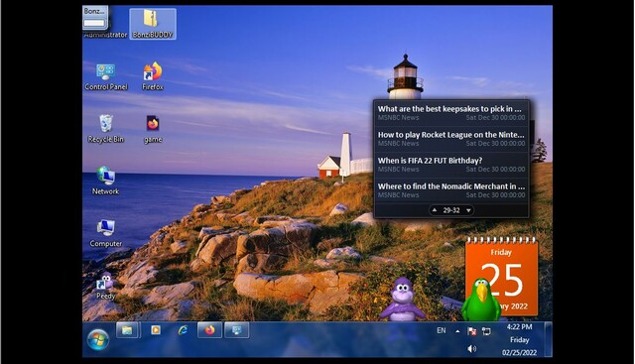Image resolution: width=635 pixels, height=364 pixels.
Task: Open the Control Panel desktop icon
Action: (106, 76)
